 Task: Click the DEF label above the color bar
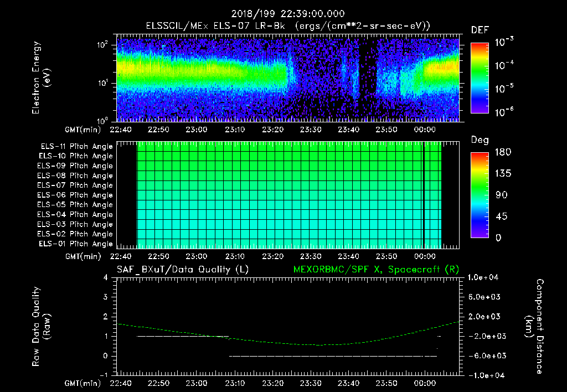coord(480,30)
